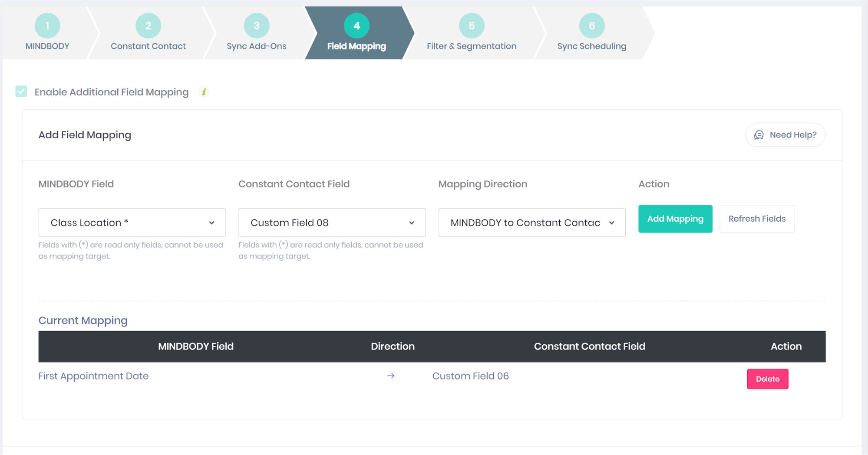This screenshot has height=455, width=868.
Task: Click the Direction column header
Action: coord(393,346)
